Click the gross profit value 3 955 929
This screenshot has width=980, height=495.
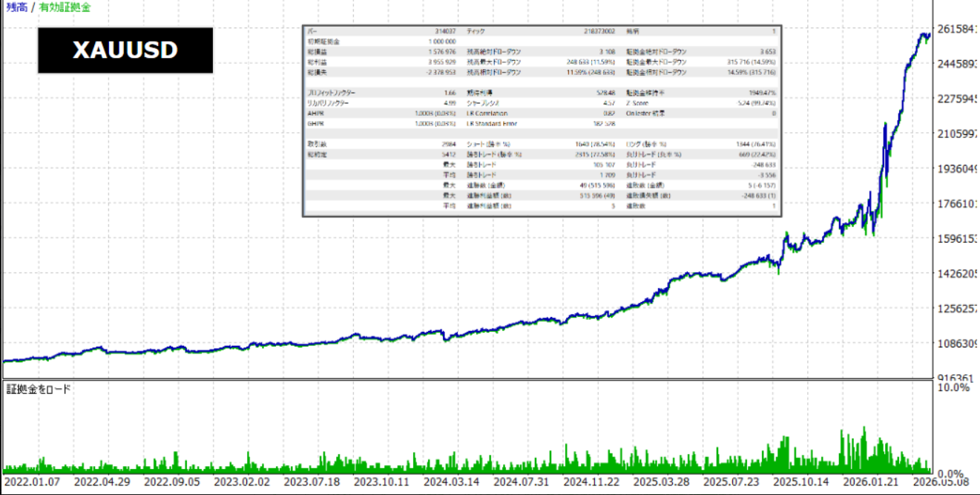tap(442, 61)
